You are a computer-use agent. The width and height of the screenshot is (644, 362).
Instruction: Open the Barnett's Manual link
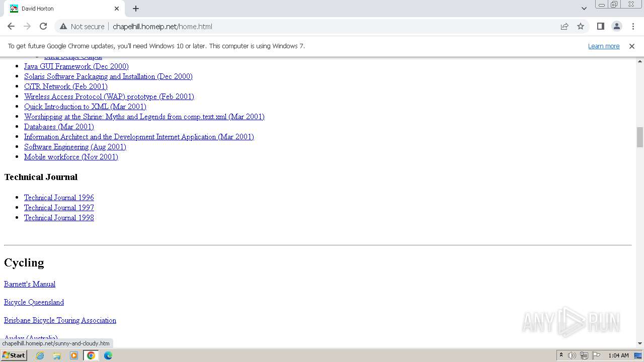click(30, 284)
